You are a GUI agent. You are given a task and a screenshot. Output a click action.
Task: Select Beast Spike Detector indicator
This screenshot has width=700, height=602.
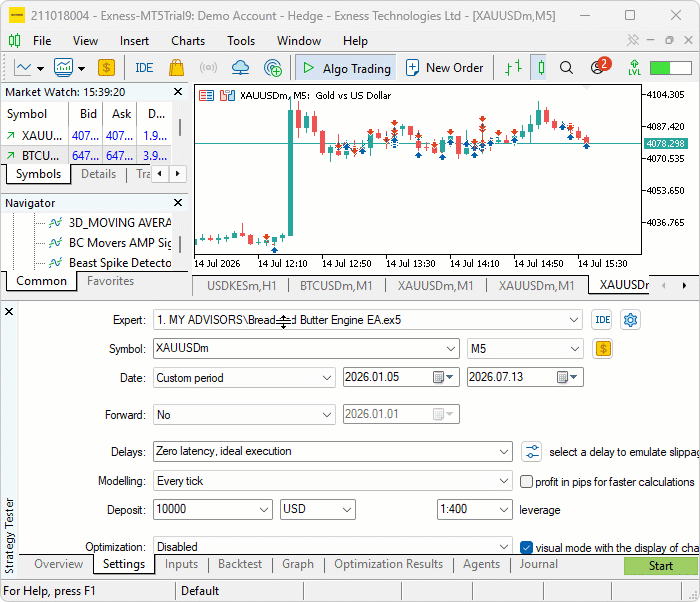click(x=109, y=263)
